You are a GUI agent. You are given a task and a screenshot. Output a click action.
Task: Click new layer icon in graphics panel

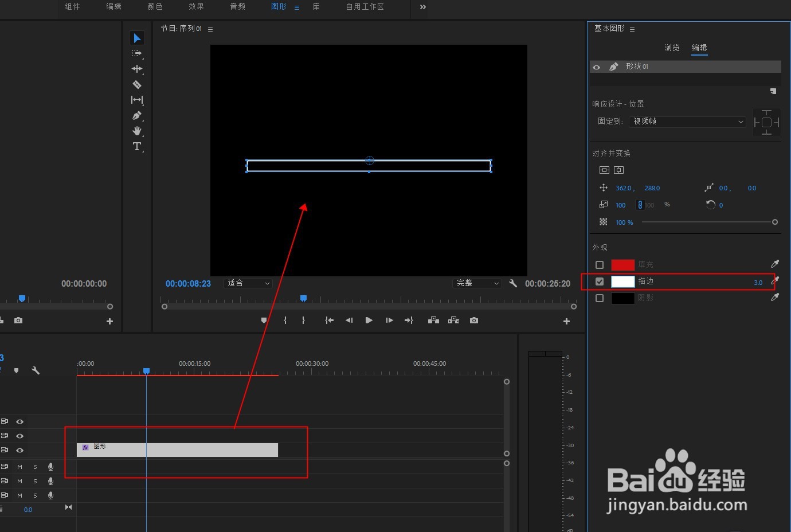(x=773, y=91)
